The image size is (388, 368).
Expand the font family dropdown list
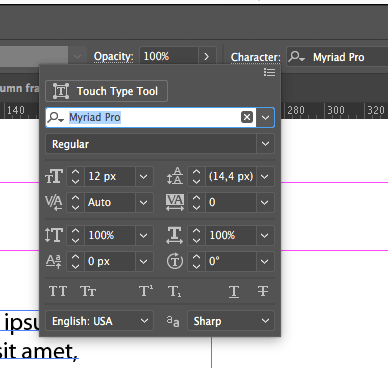[x=265, y=117]
